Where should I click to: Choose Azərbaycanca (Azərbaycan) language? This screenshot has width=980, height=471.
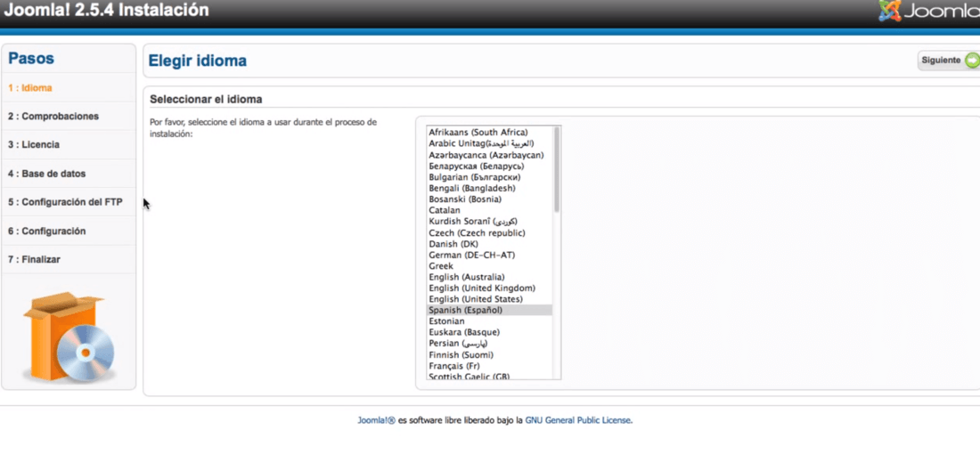pos(489,155)
